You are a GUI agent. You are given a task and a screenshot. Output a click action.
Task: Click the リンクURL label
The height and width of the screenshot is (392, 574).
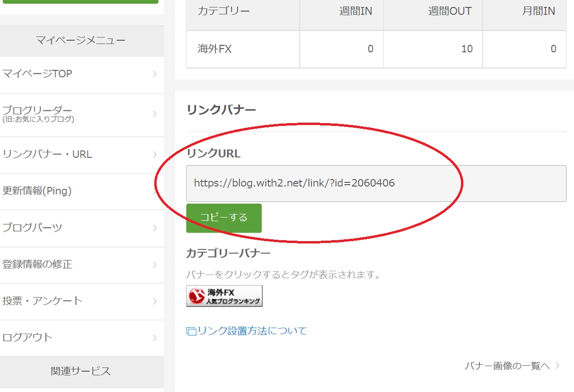tap(213, 154)
